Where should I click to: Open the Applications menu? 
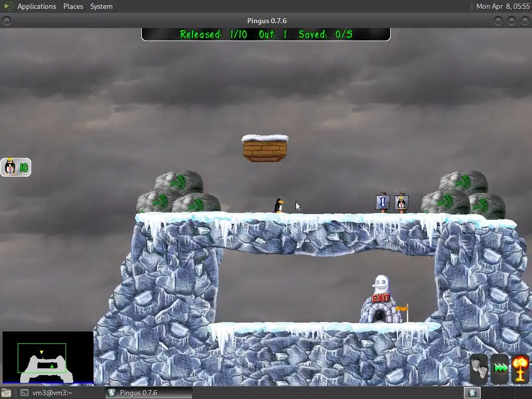click(37, 6)
